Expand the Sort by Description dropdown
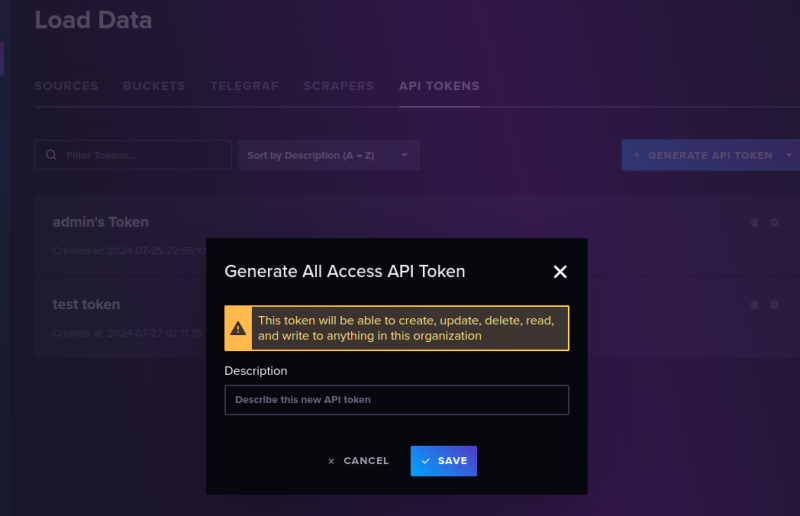Viewport: 800px width, 516px height. (328, 155)
